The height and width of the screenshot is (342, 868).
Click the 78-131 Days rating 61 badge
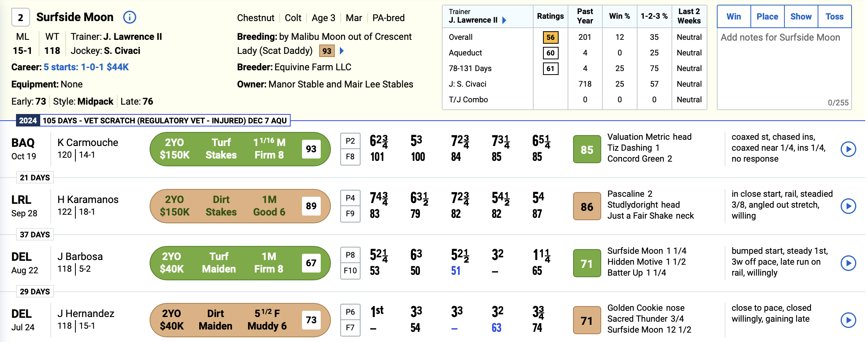tap(550, 68)
